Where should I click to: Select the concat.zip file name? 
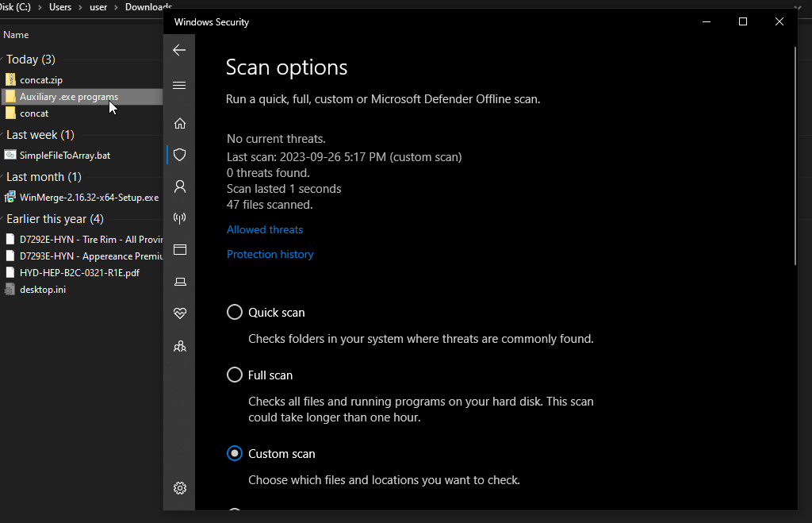(41, 80)
